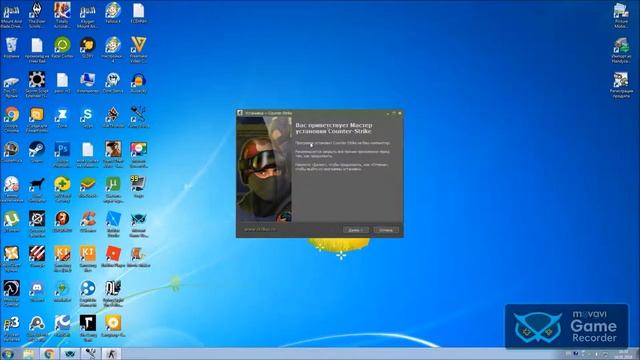Viewport: 640px width, 360px height.
Task: Open the Skype desktop shortcut
Action: (x=87, y=118)
